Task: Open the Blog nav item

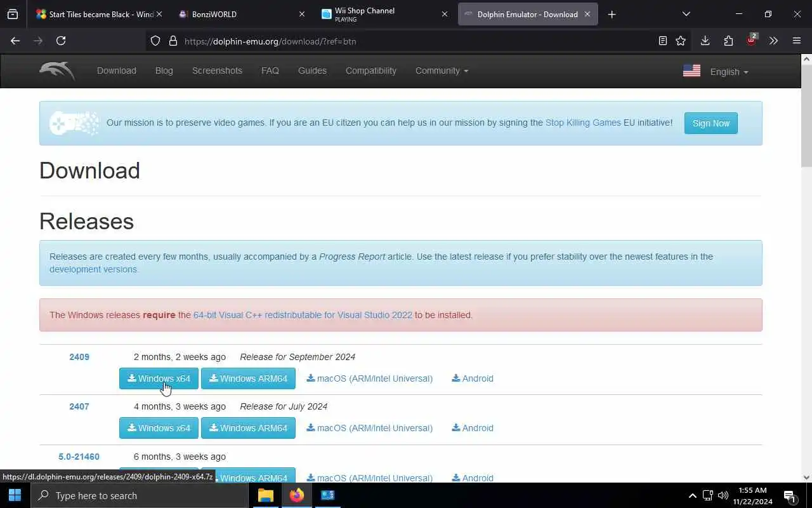Action: pos(164,70)
